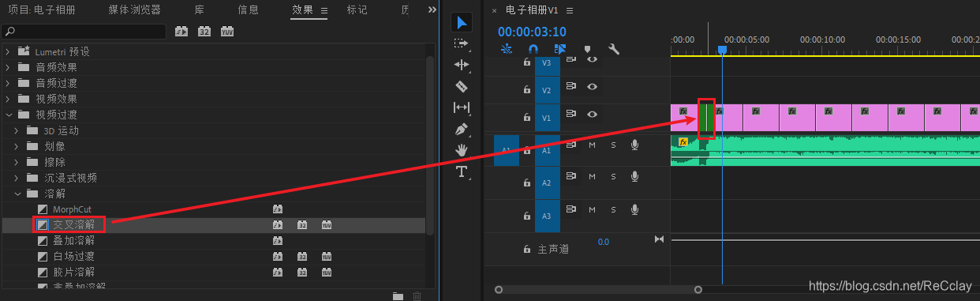Switch to 信息 tab
Screen dimensions: 980x301
[248, 10]
